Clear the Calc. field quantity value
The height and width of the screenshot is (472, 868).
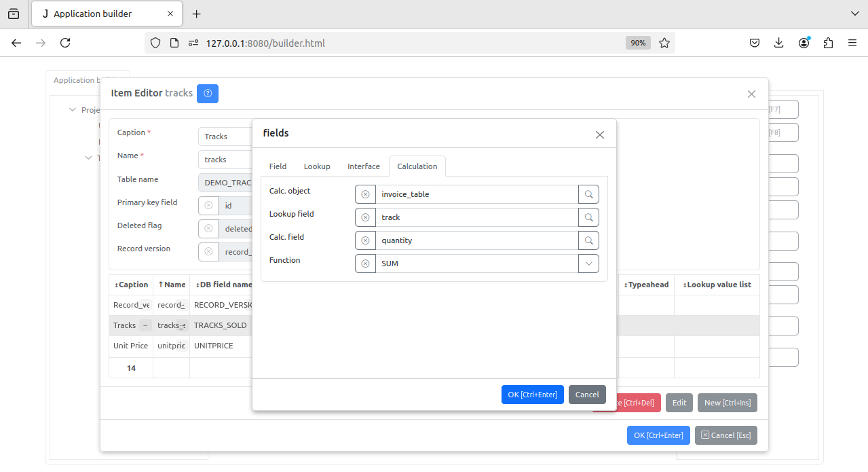click(x=365, y=240)
